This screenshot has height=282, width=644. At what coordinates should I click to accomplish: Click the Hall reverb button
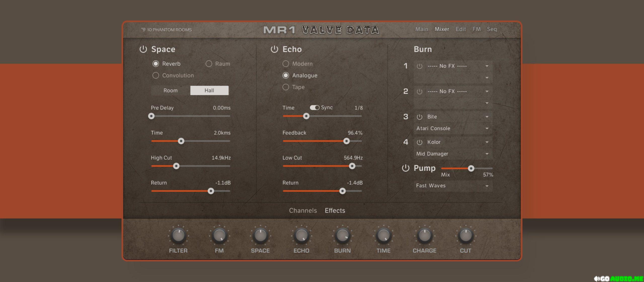click(209, 90)
